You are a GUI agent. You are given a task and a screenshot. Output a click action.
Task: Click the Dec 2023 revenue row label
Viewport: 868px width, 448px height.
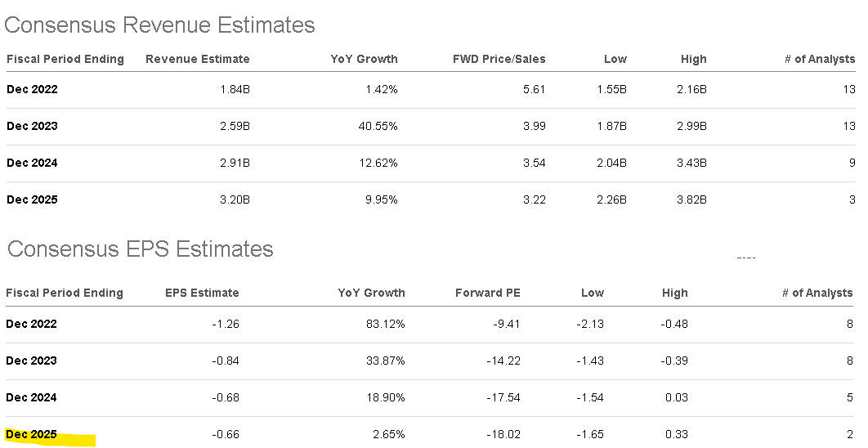tap(32, 126)
